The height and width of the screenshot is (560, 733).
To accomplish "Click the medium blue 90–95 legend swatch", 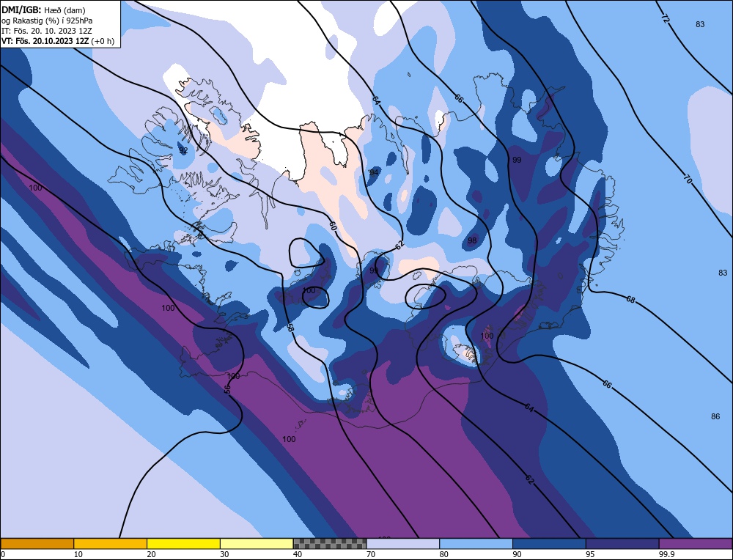I will point(549,543).
